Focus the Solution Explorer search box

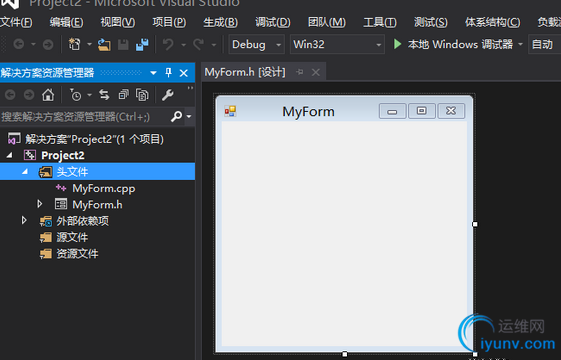point(85,117)
